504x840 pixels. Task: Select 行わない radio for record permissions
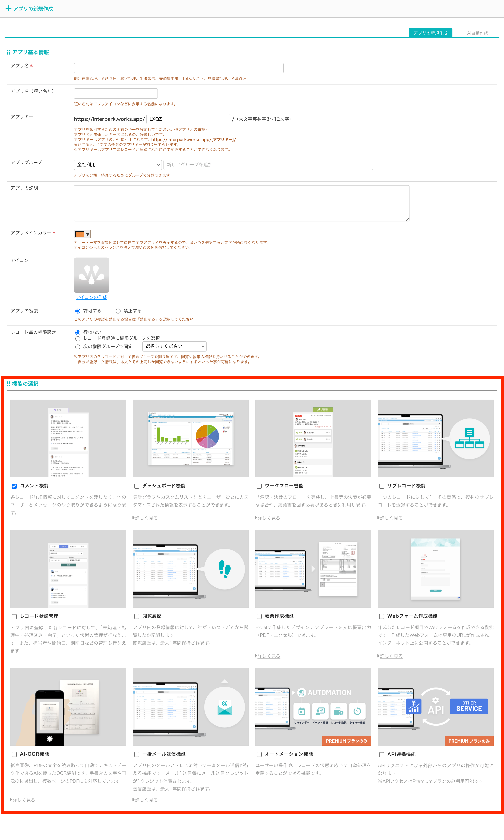pos(78,333)
